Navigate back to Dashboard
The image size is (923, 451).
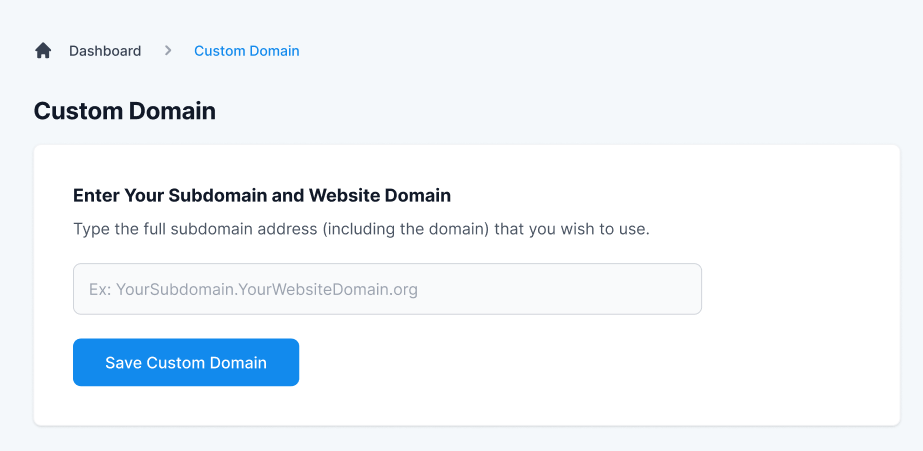click(x=105, y=50)
